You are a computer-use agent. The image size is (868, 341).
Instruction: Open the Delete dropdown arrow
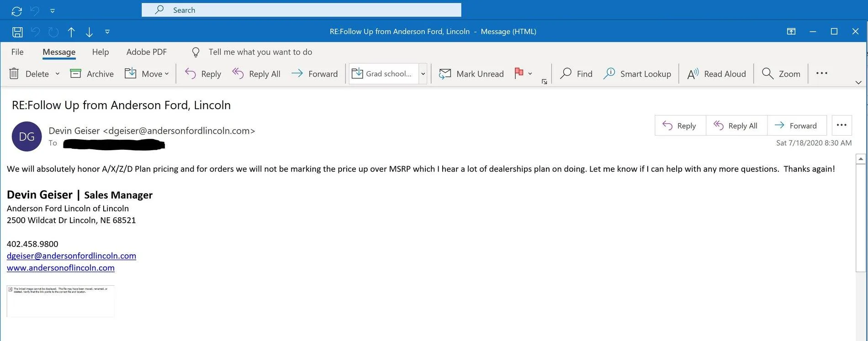[58, 73]
